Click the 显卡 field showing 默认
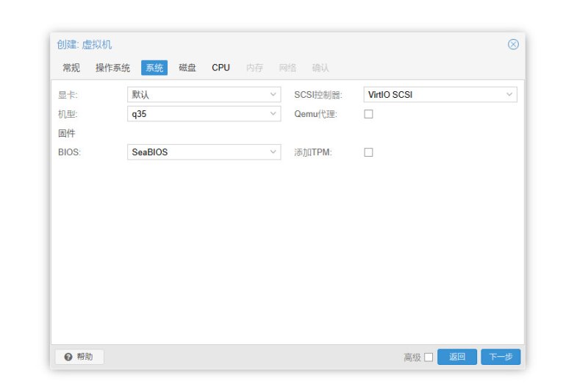The image size is (588, 384). click(x=204, y=95)
